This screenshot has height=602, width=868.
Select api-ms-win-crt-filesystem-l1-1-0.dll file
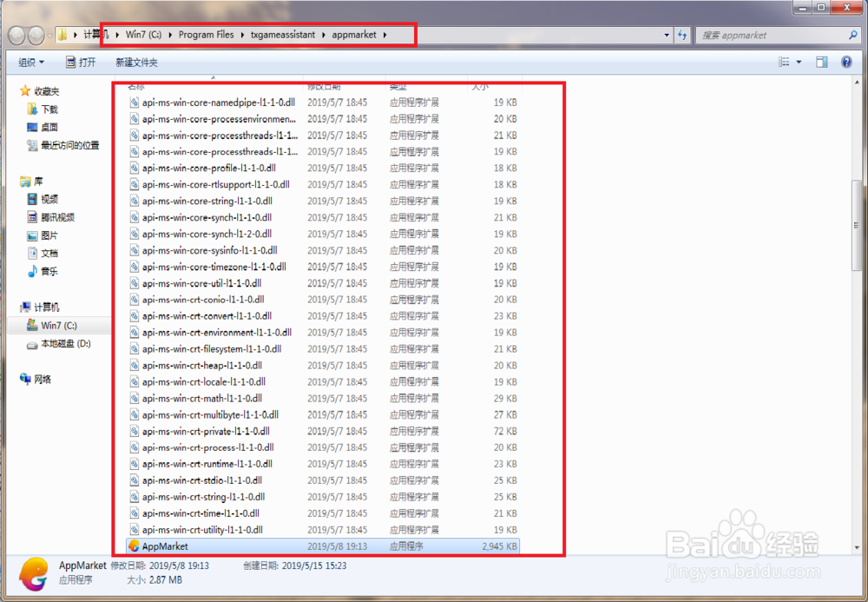pyautogui.click(x=323, y=349)
